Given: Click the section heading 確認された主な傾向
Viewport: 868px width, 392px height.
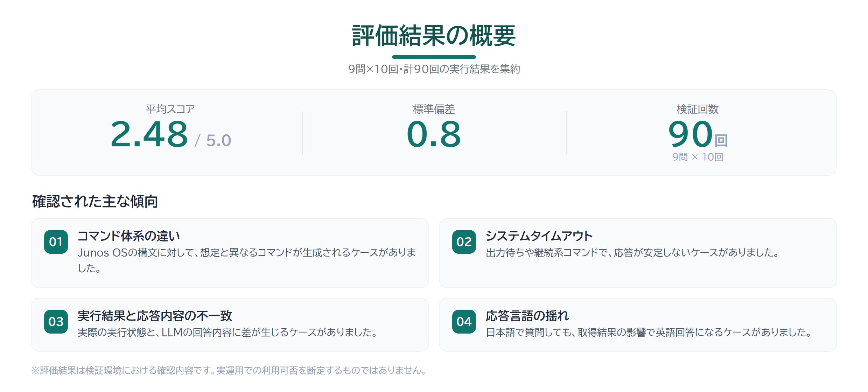Looking at the screenshot, I should (95, 202).
